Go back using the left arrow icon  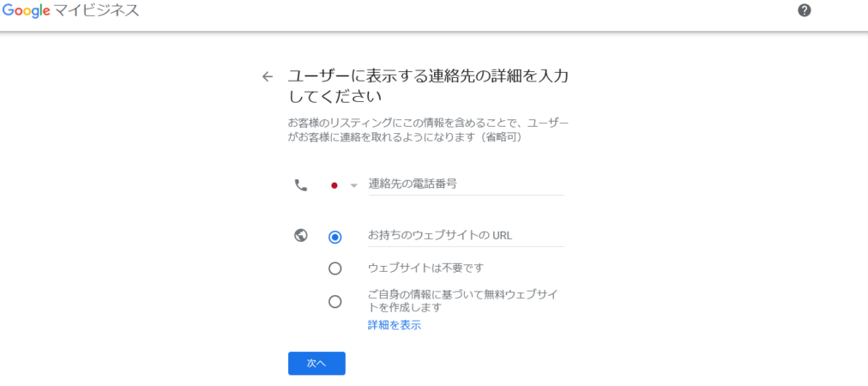(268, 77)
